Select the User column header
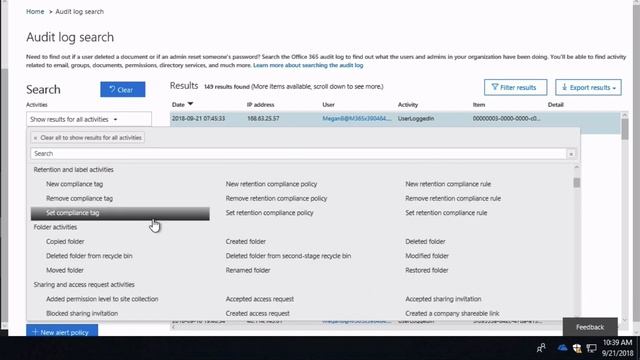The image size is (640, 360). [x=329, y=104]
